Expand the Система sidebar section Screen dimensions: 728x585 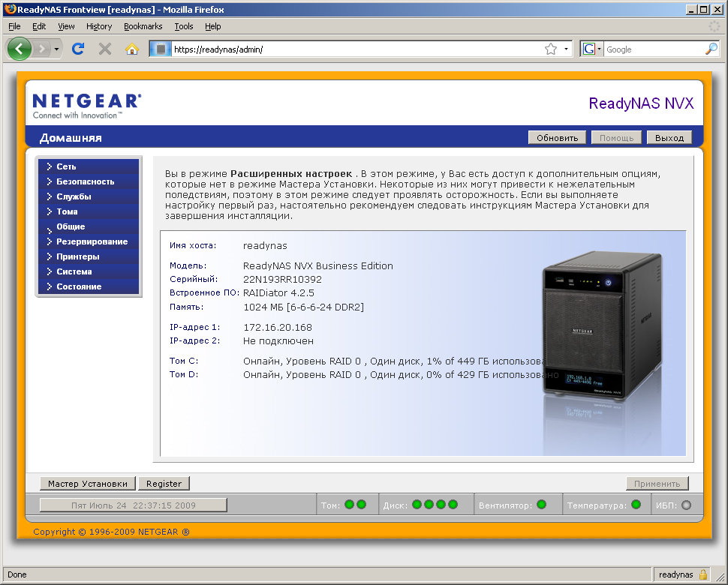pos(89,271)
